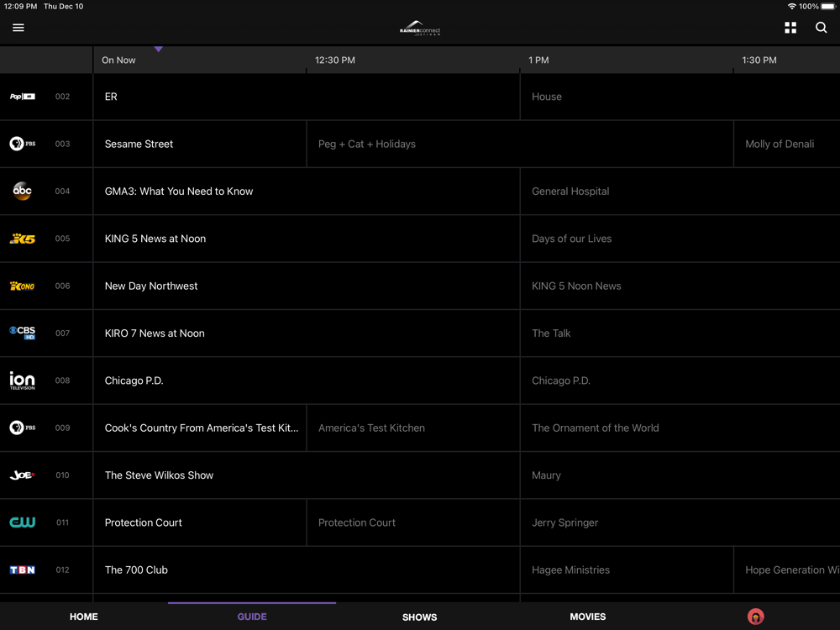Open Cook's Country From America's Test Kitchen
This screenshot has width=840, height=630.
[x=200, y=428]
